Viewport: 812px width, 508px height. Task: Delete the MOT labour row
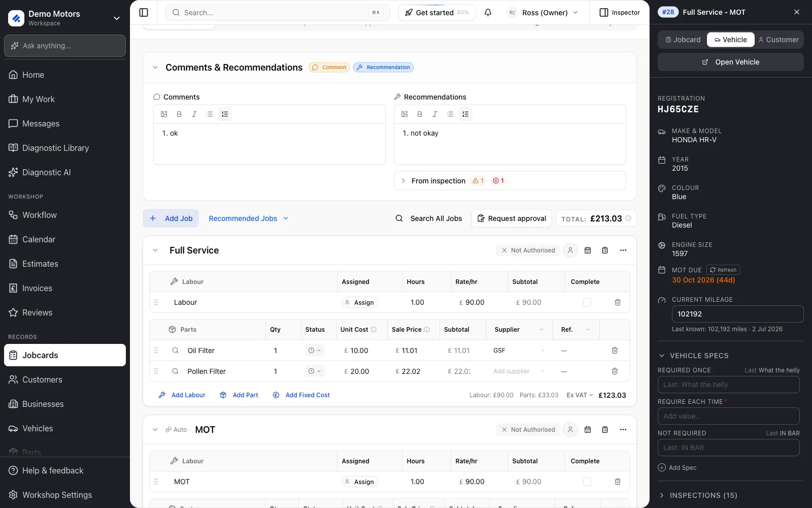[618, 482]
